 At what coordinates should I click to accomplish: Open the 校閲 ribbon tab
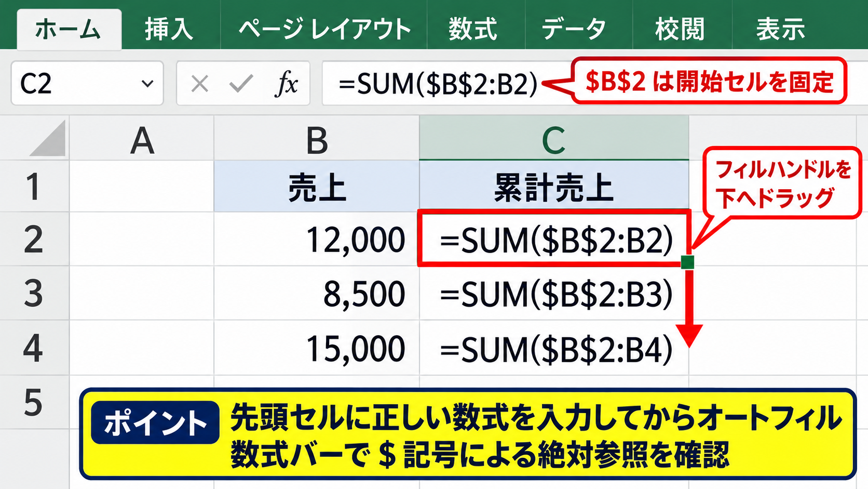click(680, 29)
